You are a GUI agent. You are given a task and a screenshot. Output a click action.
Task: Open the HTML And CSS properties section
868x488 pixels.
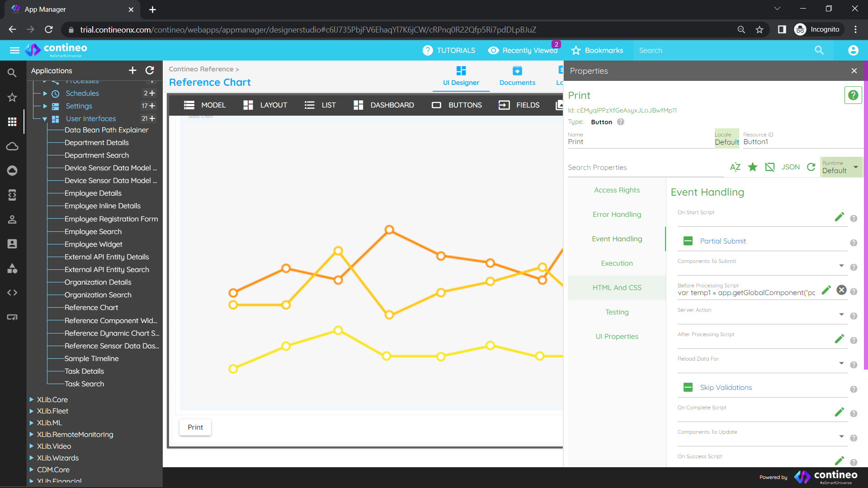click(x=617, y=288)
